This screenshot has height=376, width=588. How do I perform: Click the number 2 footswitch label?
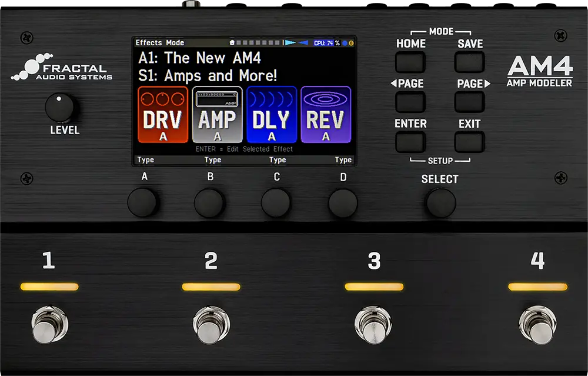(211, 261)
